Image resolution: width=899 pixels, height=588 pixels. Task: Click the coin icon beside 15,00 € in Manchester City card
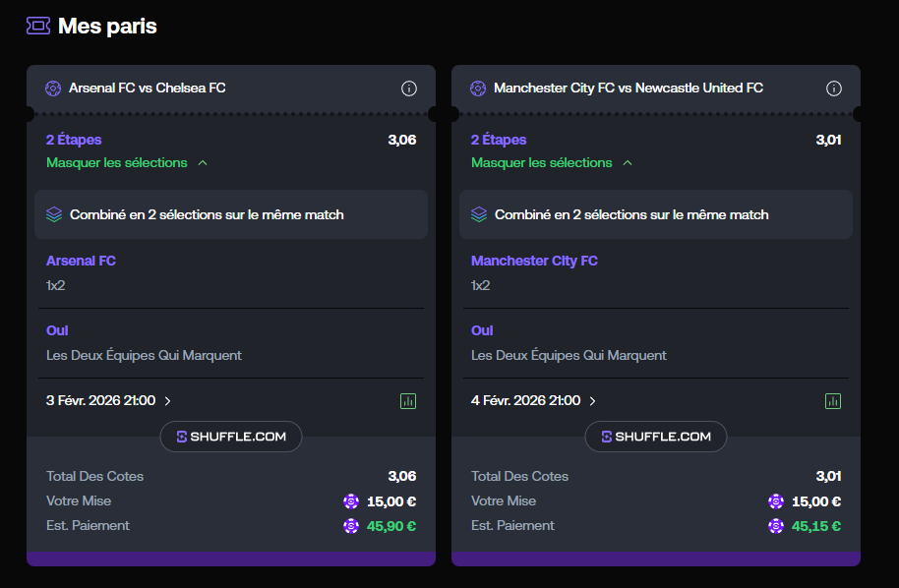coord(776,501)
